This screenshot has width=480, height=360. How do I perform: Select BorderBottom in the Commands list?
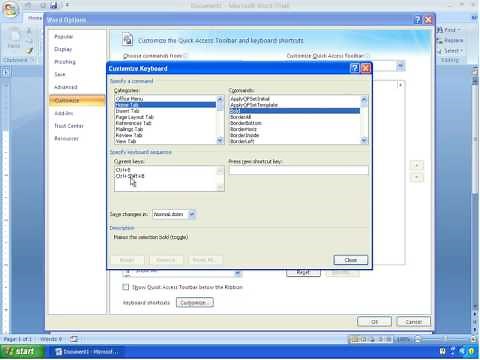(295, 123)
